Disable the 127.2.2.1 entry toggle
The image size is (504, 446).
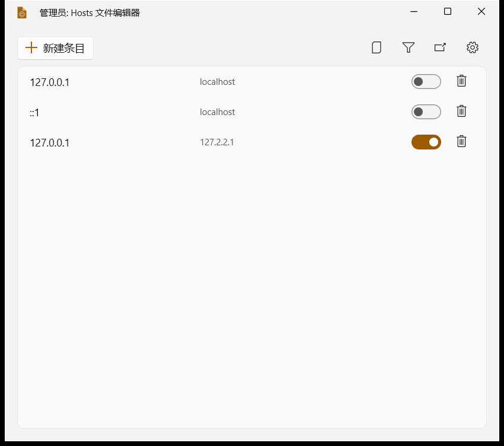click(426, 142)
